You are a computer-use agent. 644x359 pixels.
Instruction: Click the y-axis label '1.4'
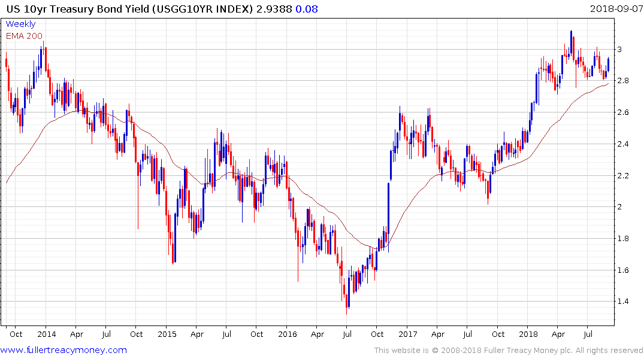[622, 302]
